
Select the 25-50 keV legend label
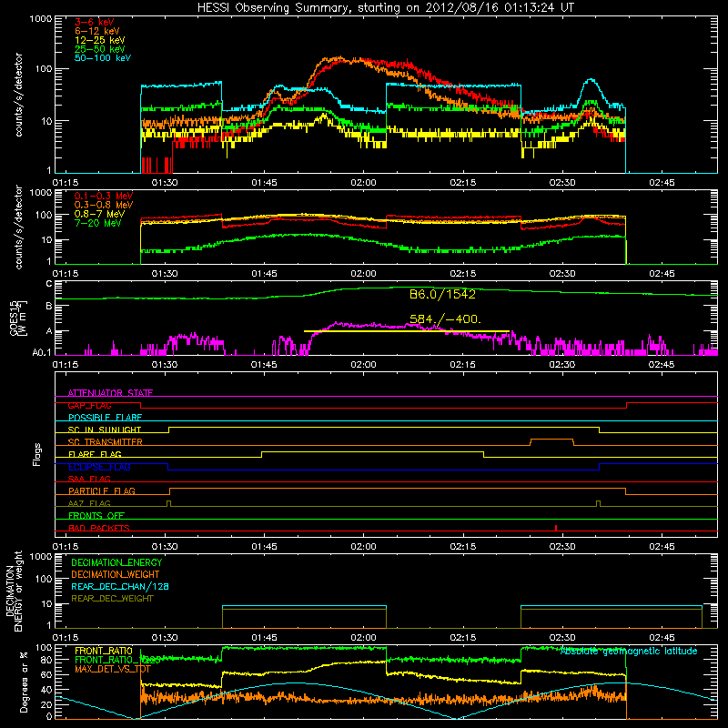pyautogui.click(x=100, y=49)
